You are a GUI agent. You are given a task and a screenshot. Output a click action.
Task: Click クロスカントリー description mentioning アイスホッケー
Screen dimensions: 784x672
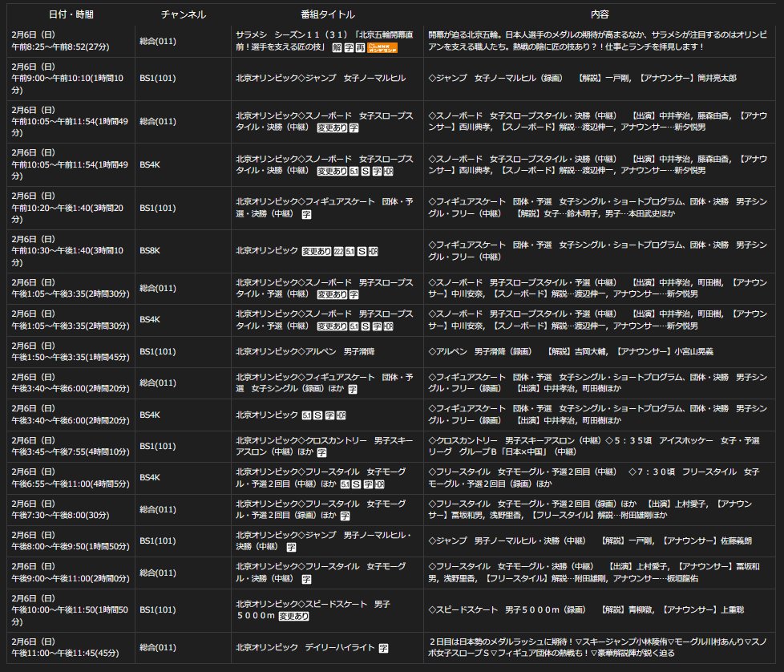click(x=594, y=446)
